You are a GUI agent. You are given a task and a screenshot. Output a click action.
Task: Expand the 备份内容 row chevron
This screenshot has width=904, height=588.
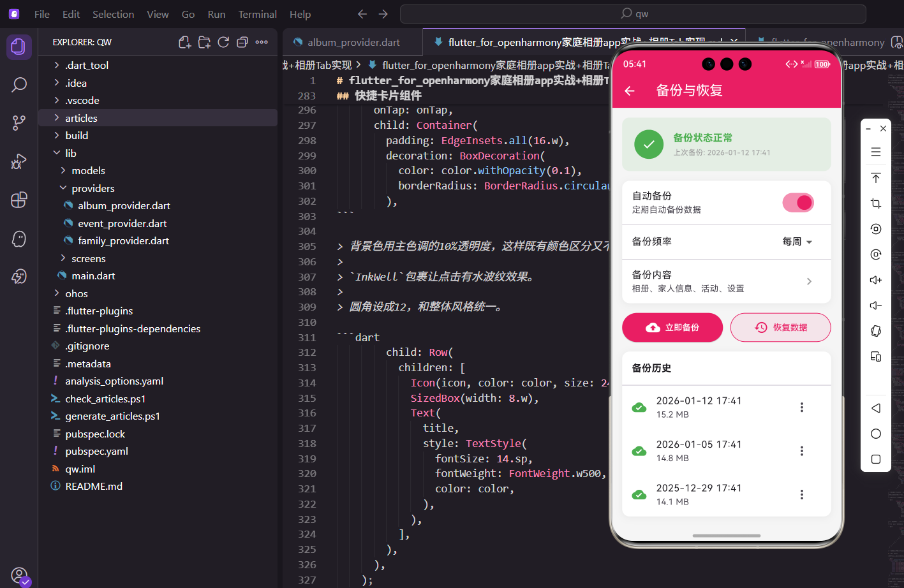(809, 281)
